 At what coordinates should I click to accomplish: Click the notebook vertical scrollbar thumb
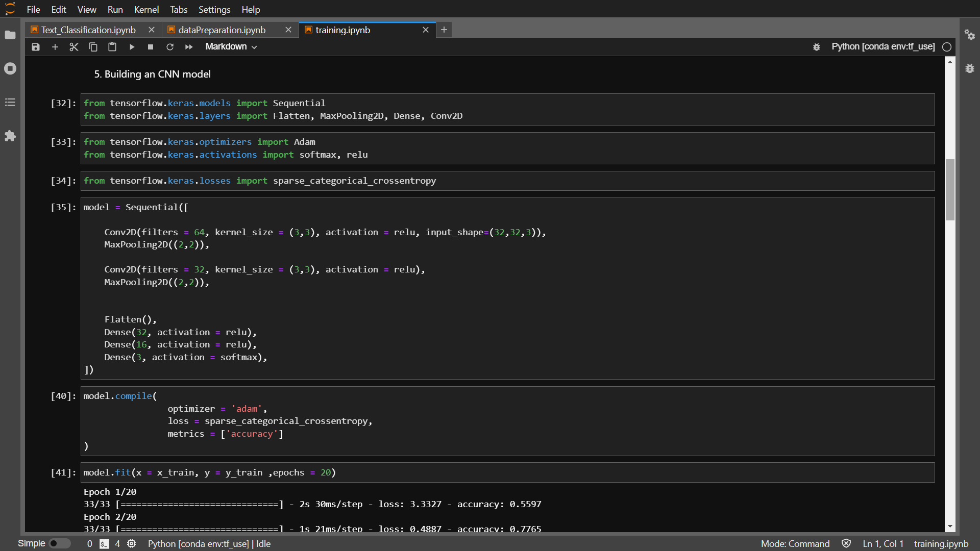pos(950,190)
